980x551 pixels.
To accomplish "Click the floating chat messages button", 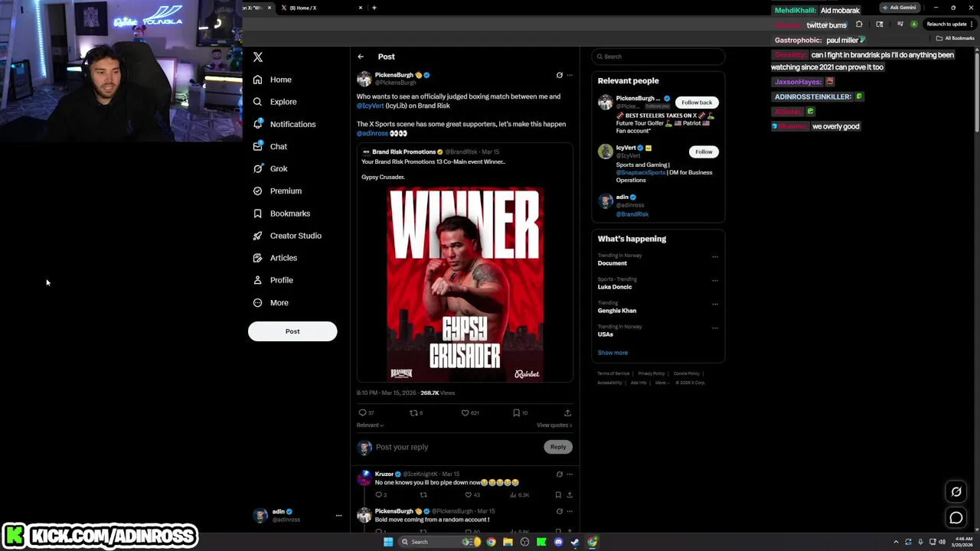I will [956, 518].
